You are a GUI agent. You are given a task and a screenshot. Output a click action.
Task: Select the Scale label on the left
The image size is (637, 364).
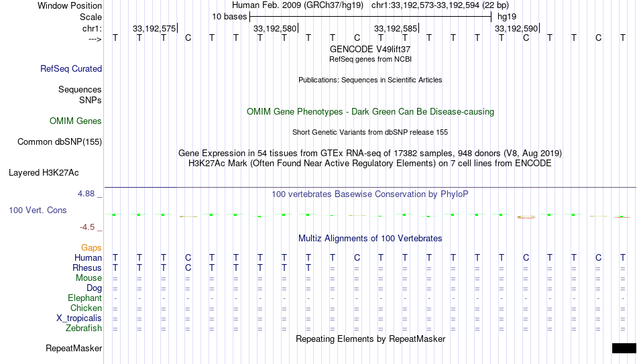pyautogui.click(x=91, y=17)
